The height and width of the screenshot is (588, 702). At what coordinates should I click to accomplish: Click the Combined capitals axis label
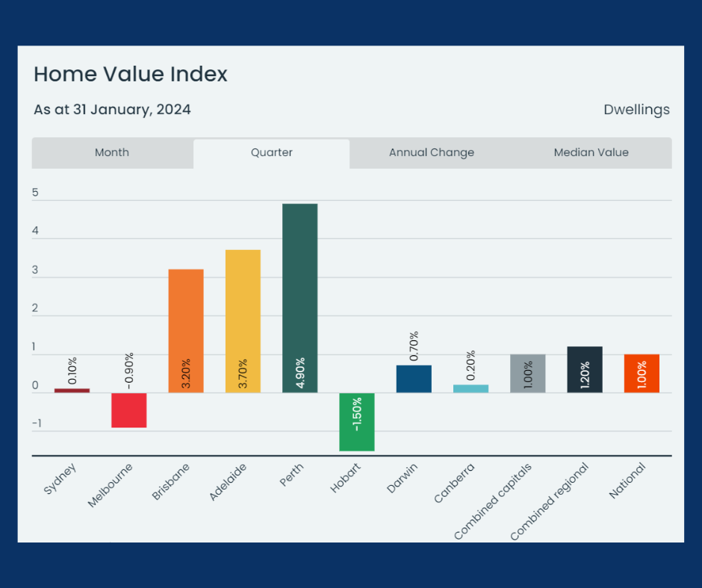tap(492, 501)
